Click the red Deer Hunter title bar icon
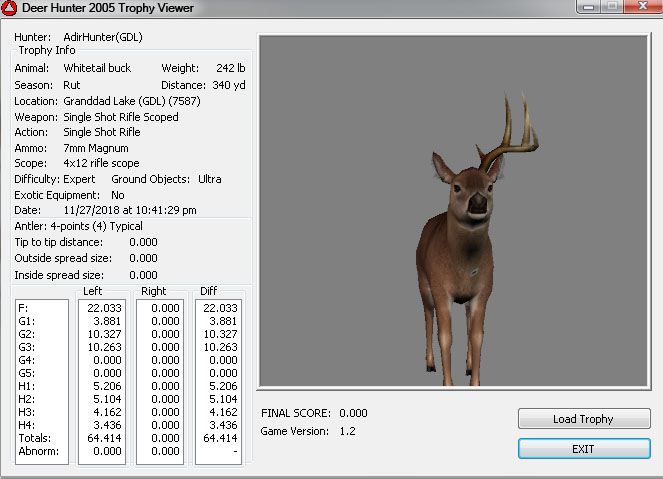Screen dimensions: 663x479 coord(12,10)
